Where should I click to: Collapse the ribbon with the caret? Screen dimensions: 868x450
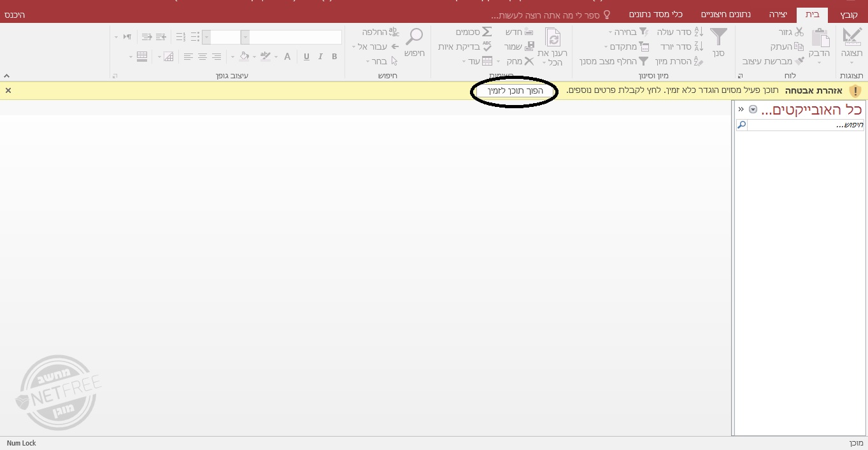[x=6, y=76]
